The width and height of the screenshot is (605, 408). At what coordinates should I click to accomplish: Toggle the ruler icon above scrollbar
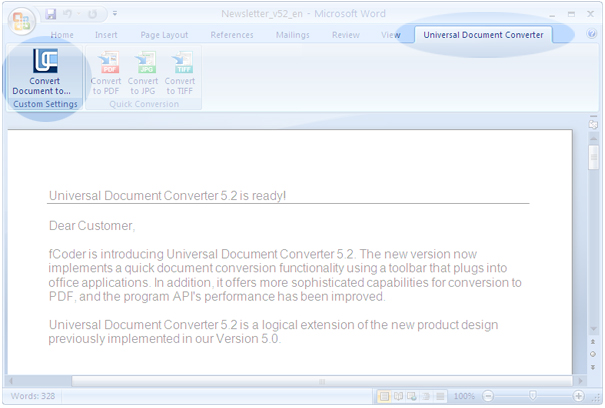(x=593, y=124)
